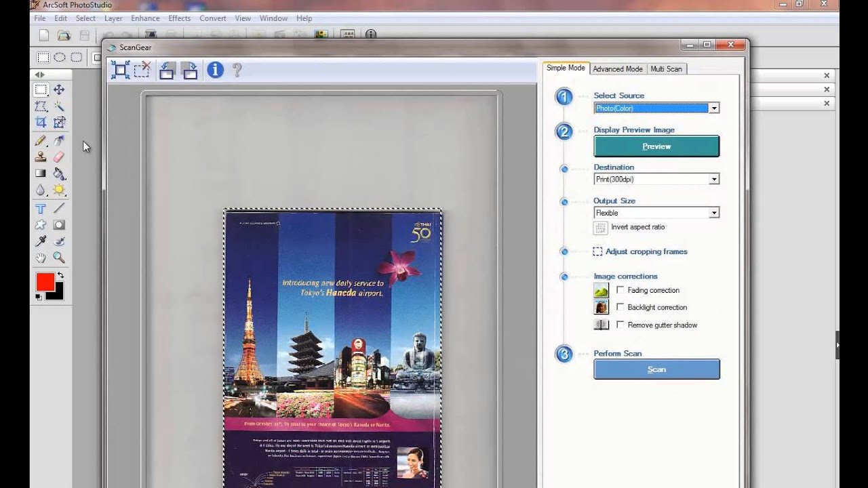868x488 pixels.
Task: Select the elliptical marquee shape option
Action: pos(60,58)
